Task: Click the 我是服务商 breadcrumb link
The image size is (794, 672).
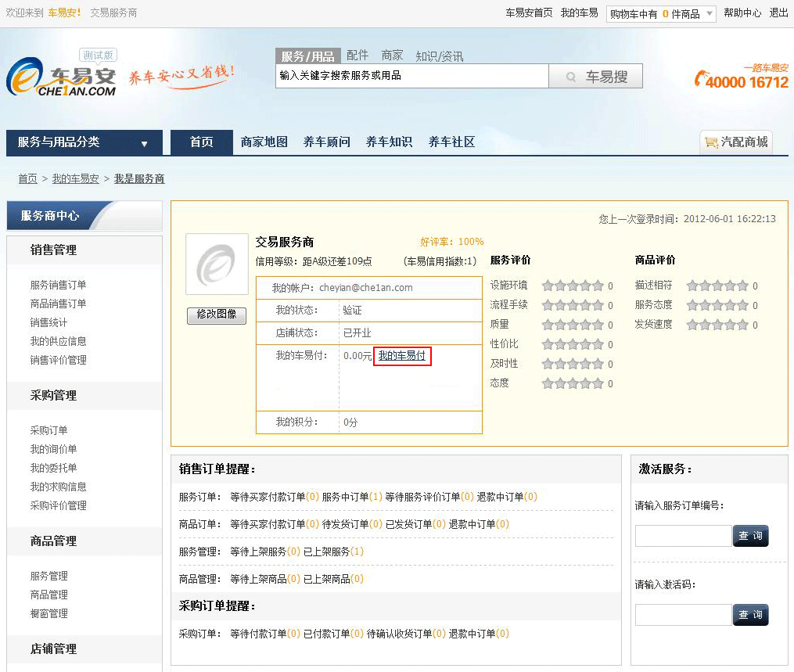Action: 139,179
